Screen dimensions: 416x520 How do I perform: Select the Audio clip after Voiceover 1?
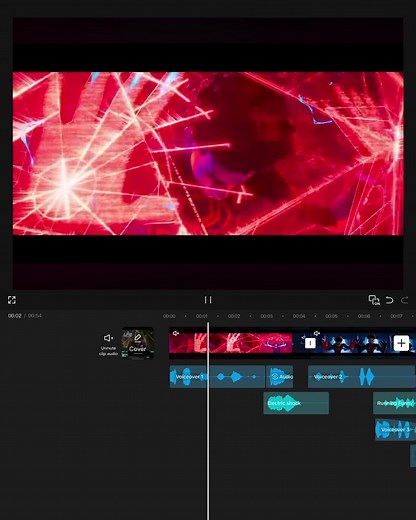[280, 377]
